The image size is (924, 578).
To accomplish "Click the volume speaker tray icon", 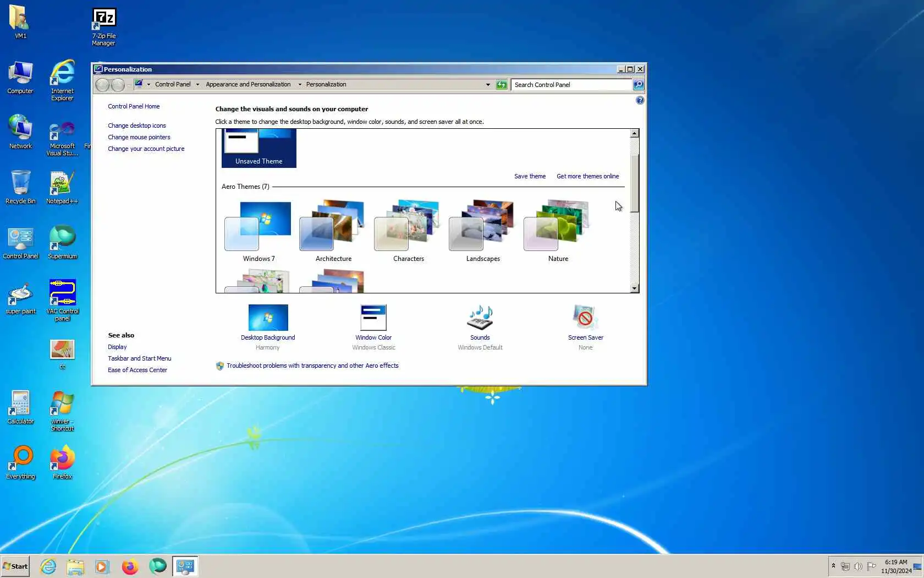I will click(x=858, y=566).
